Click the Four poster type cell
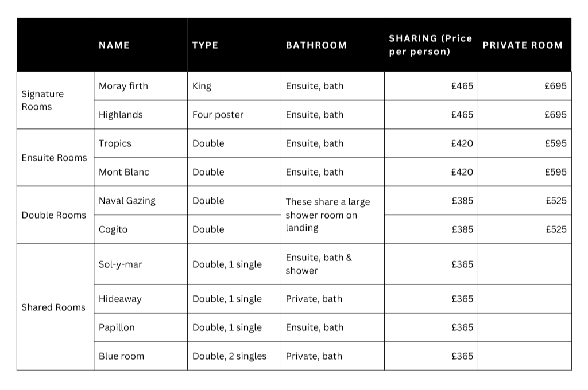This screenshot has height=390, width=588. (x=218, y=115)
